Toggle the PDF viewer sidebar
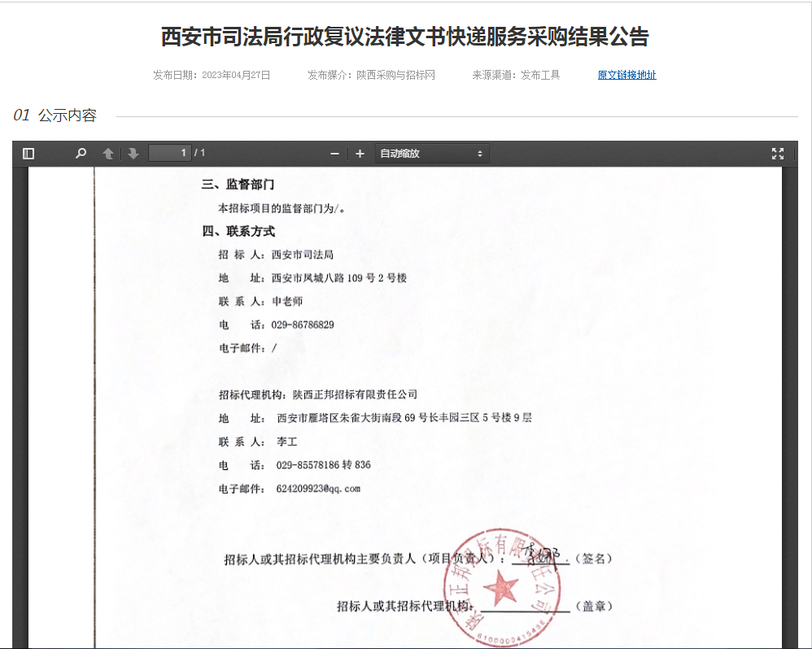 click(x=28, y=154)
